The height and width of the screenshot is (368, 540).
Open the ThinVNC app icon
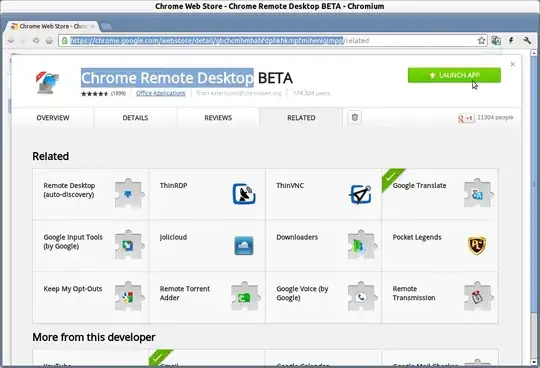(x=360, y=194)
